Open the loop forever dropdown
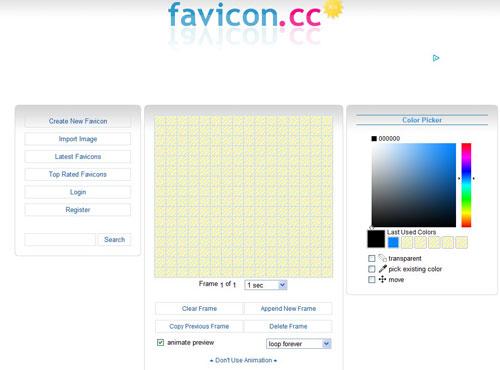 (x=299, y=344)
